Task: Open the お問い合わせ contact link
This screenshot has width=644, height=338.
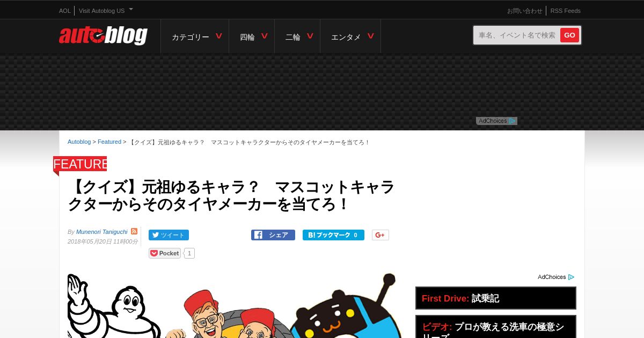Action: click(x=525, y=11)
